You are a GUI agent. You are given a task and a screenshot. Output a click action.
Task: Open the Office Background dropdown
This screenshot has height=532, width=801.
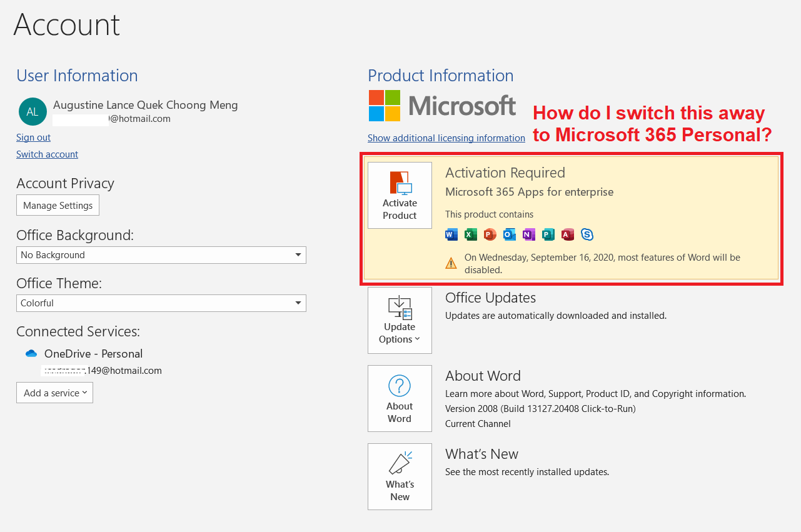161,255
